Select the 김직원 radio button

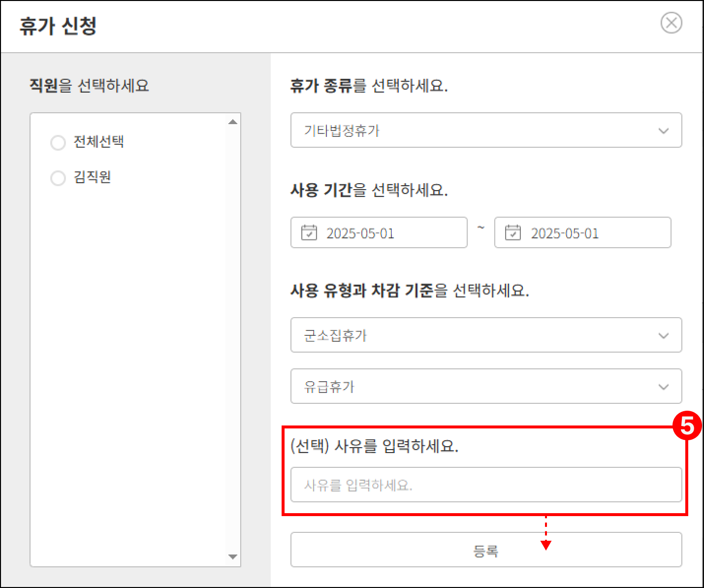pos(58,178)
